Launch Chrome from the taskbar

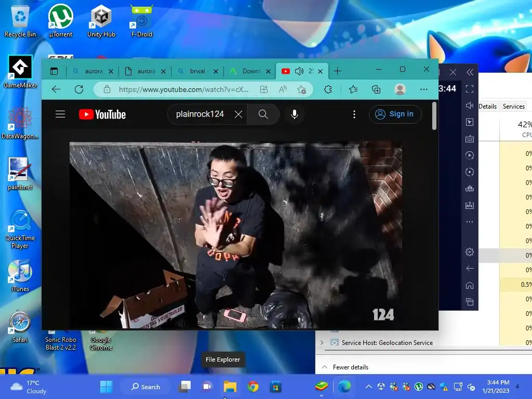coord(253,387)
